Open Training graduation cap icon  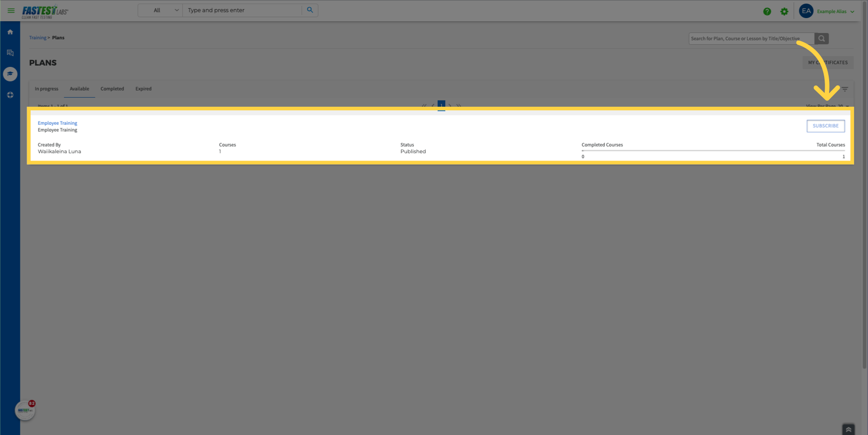[10, 74]
